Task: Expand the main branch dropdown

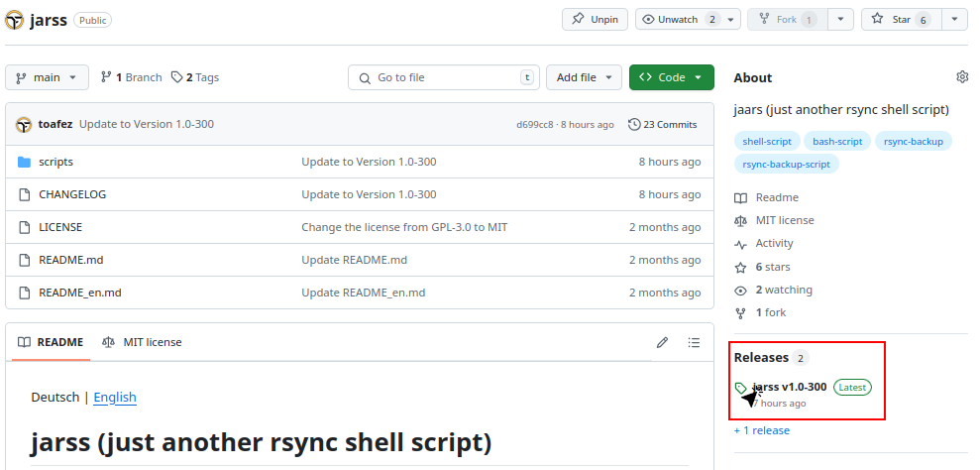Action: 47,77
